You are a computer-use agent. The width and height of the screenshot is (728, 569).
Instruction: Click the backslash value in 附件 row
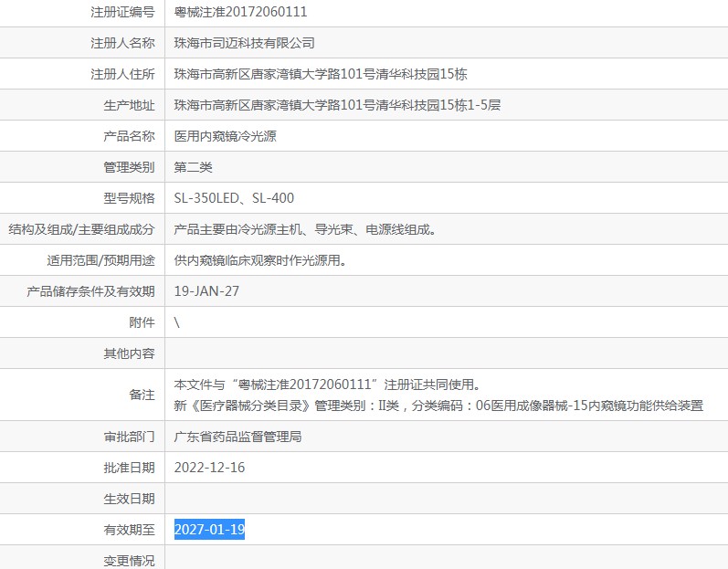(177, 322)
